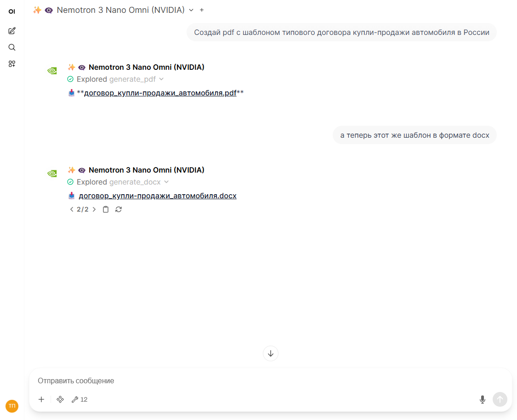The height and width of the screenshot is (420, 517).
Task: Start voice input with microphone
Action: coord(483,399)
